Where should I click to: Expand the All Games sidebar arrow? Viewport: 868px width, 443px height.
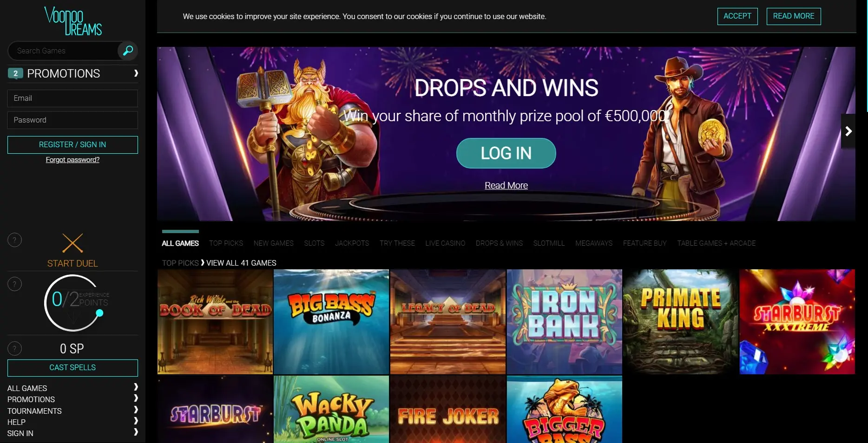(136, 387)
